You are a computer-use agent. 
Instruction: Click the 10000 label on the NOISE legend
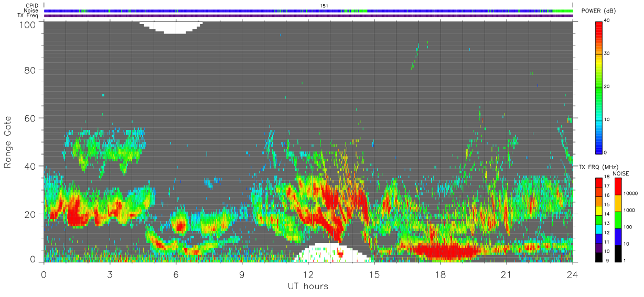631,194
